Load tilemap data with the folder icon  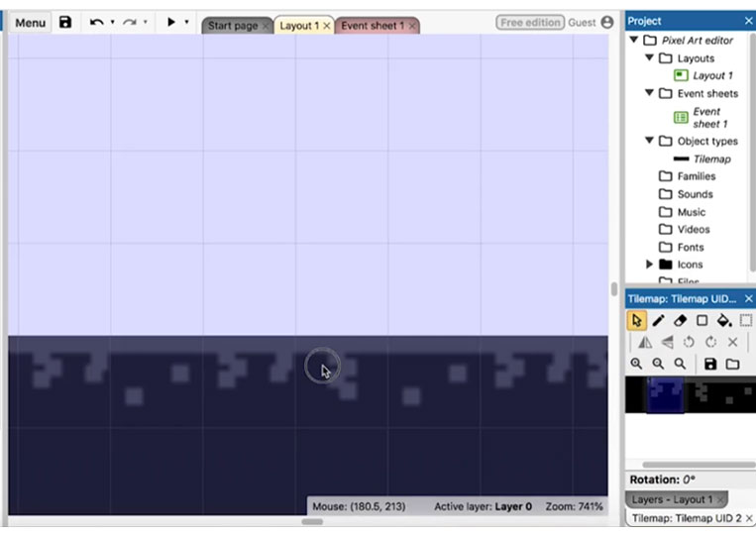(x=732, y=364)
